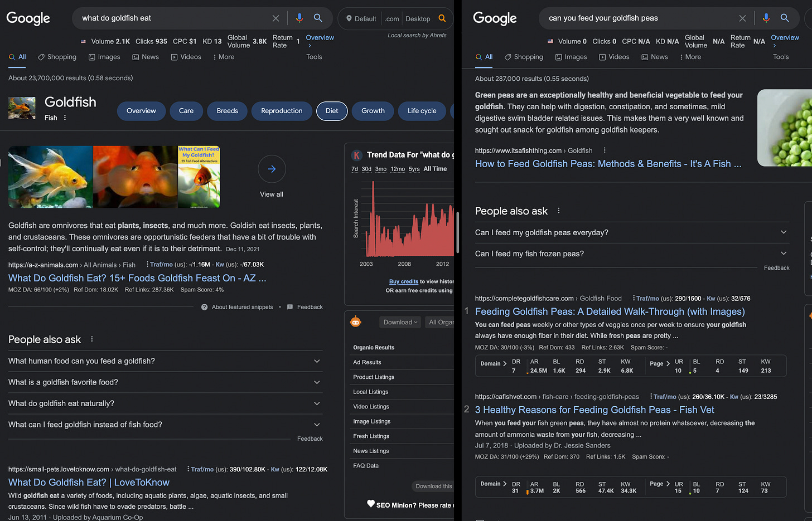Viewport: 812px width, 521px height.
Task: Select All Time range in Trend Data
Action: point(435,169)
